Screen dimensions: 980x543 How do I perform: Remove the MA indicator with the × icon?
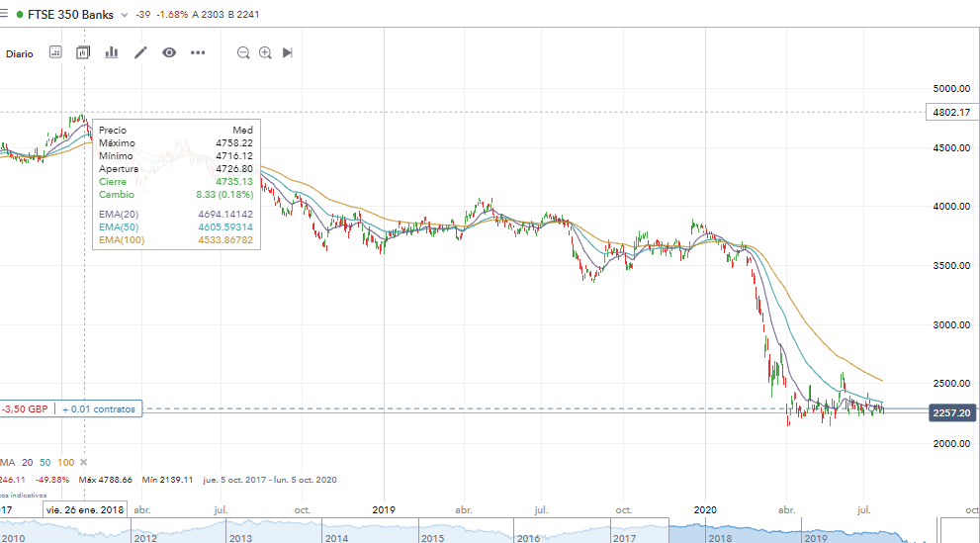84,463
